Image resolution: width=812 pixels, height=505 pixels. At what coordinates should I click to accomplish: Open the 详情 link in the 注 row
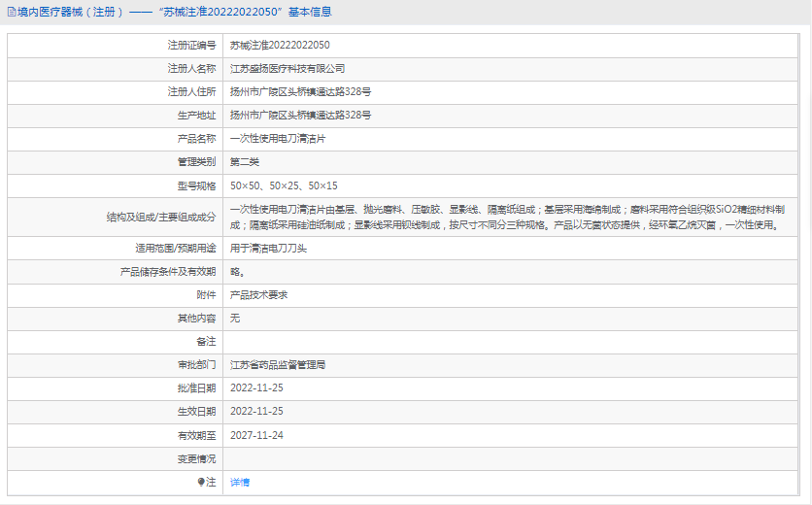point(240,483)
